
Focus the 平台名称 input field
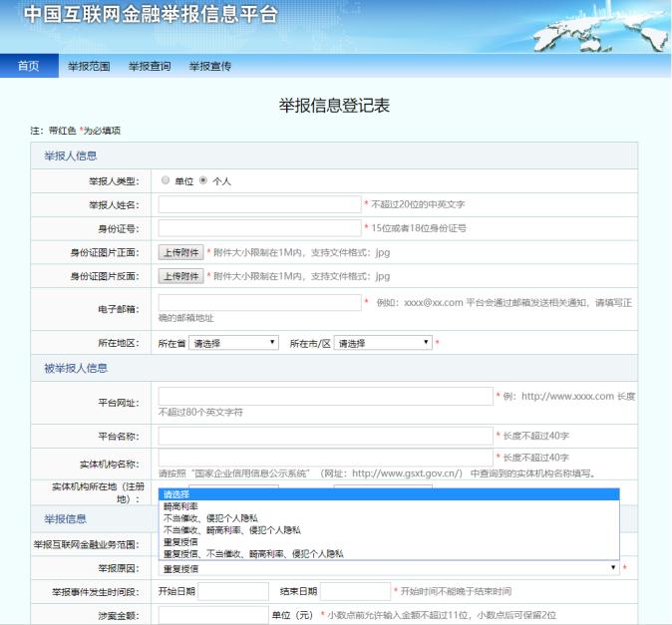(x=326, y=436)
